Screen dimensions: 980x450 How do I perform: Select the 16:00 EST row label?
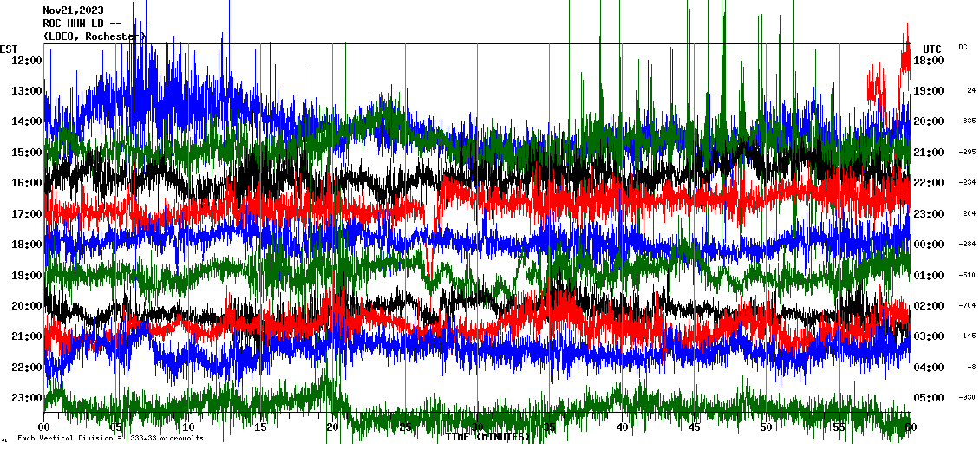pyautogui.click(x=28, y=183)
